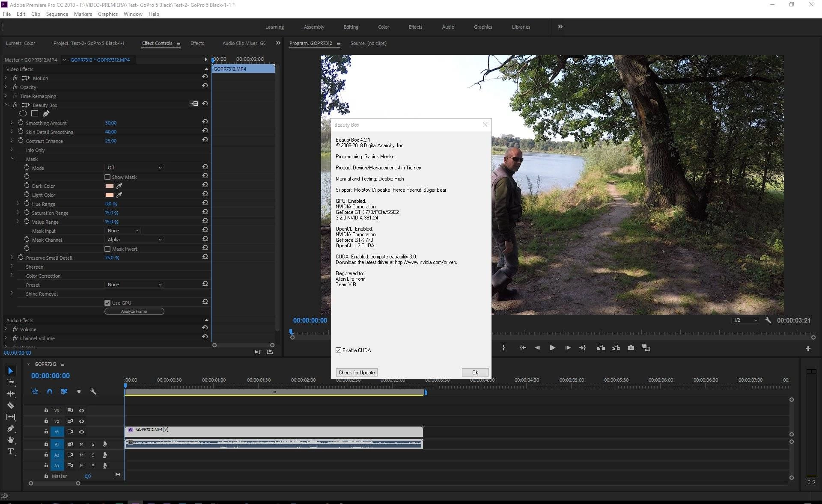Select the Type tool

[x=11, y=452]
